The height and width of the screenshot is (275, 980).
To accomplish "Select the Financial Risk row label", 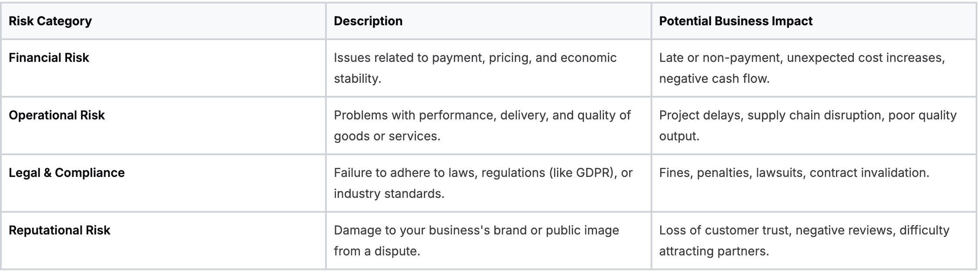I will click(x=49, y=58).
